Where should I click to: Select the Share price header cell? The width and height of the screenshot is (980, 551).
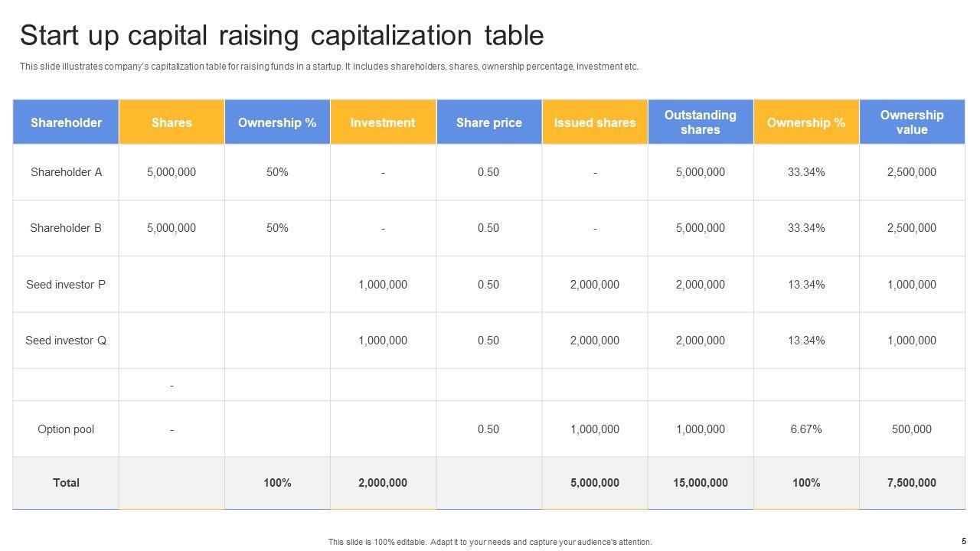[x=488, y=122]
